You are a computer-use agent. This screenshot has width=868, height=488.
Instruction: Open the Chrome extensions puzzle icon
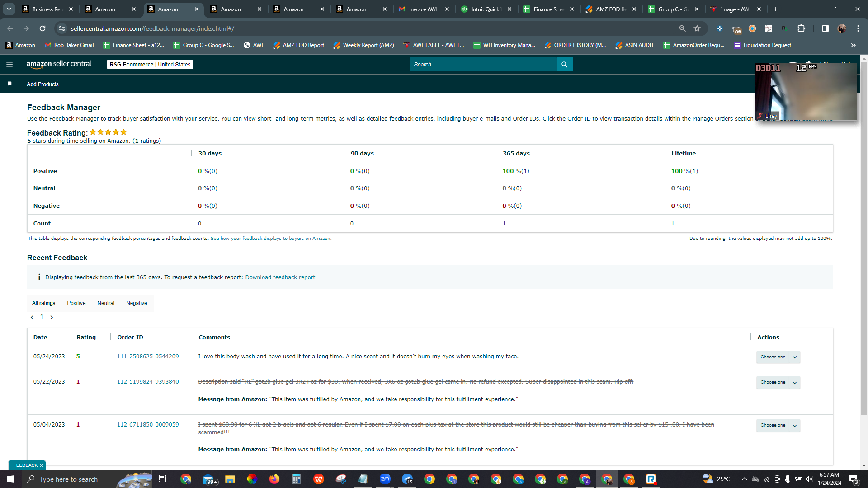[801, 28]
